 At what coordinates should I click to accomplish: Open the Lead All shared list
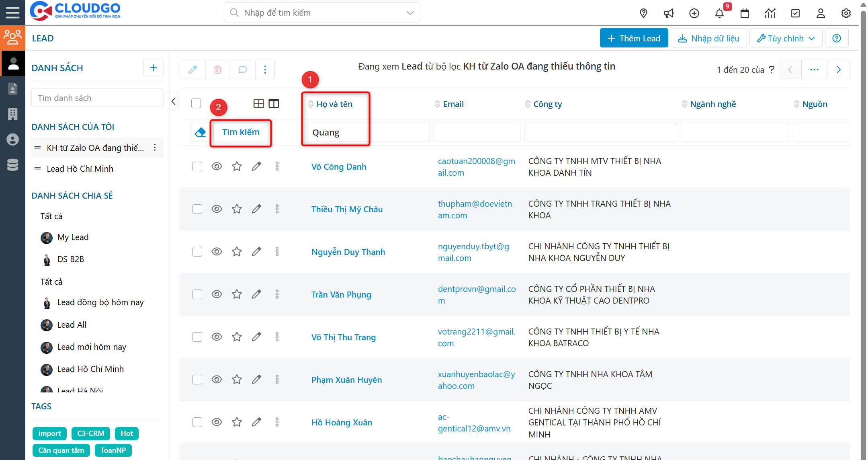pos(72,325)
